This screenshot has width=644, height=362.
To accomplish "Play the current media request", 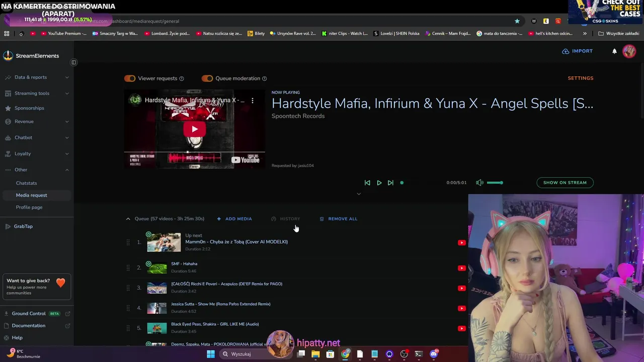I will pos(379,183).
